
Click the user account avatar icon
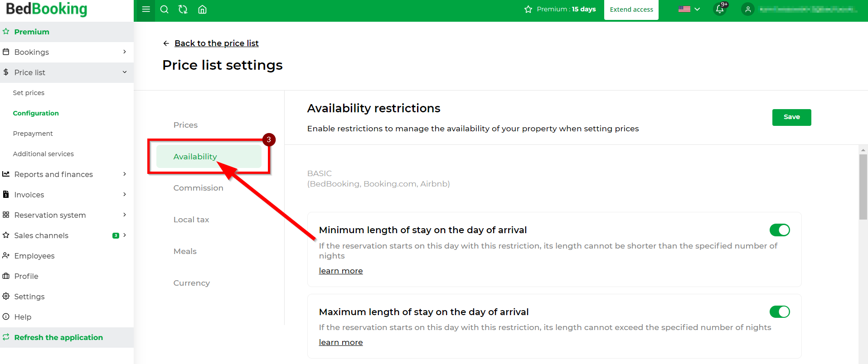pos(748,10)
